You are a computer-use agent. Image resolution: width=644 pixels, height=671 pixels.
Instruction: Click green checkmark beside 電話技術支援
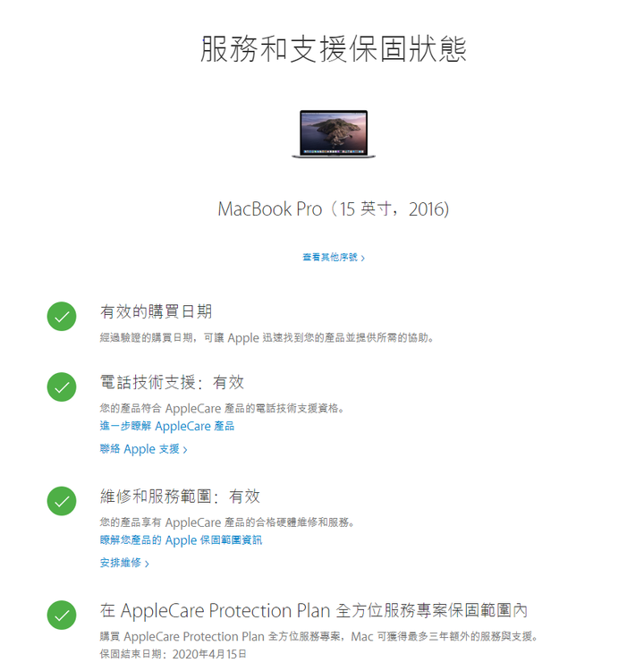click(x=62, y=386)
